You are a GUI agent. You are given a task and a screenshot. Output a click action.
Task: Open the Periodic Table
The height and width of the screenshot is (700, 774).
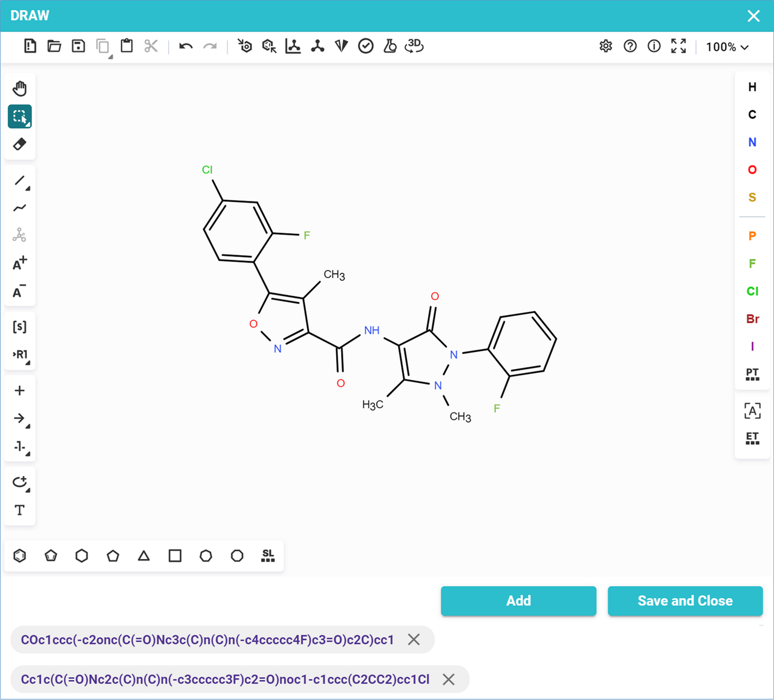tap(752, 375)
